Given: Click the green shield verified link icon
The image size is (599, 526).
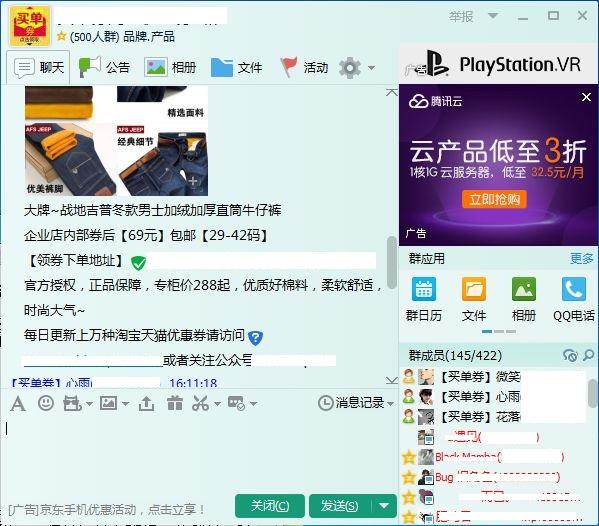Looking at the screenshot, I should [x=138, y=262].
